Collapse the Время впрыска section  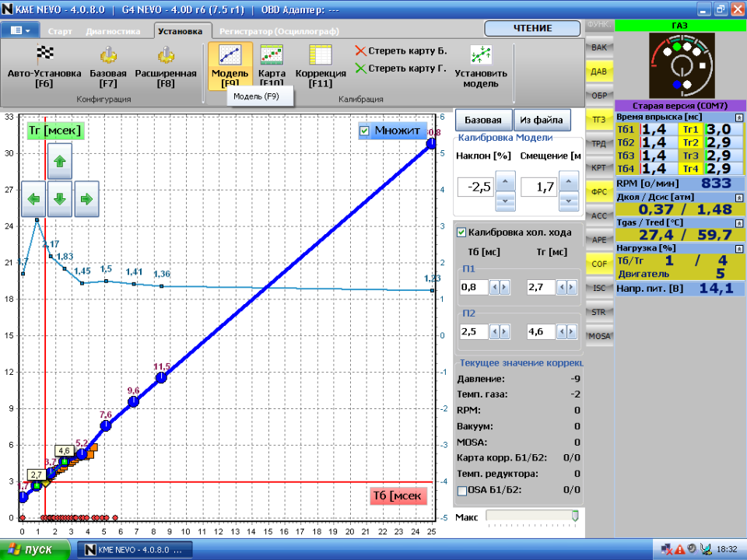point(739,117)
